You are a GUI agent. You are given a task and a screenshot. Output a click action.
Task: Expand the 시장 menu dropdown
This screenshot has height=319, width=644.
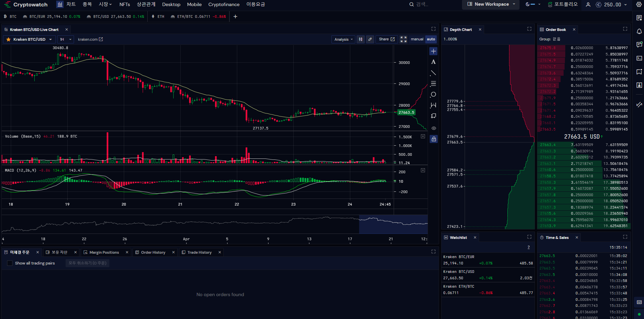click(x=105, y=4)
